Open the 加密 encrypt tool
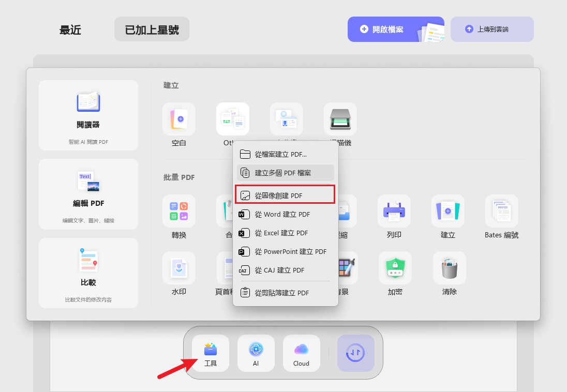567x392 pixels. pos(395,268)
